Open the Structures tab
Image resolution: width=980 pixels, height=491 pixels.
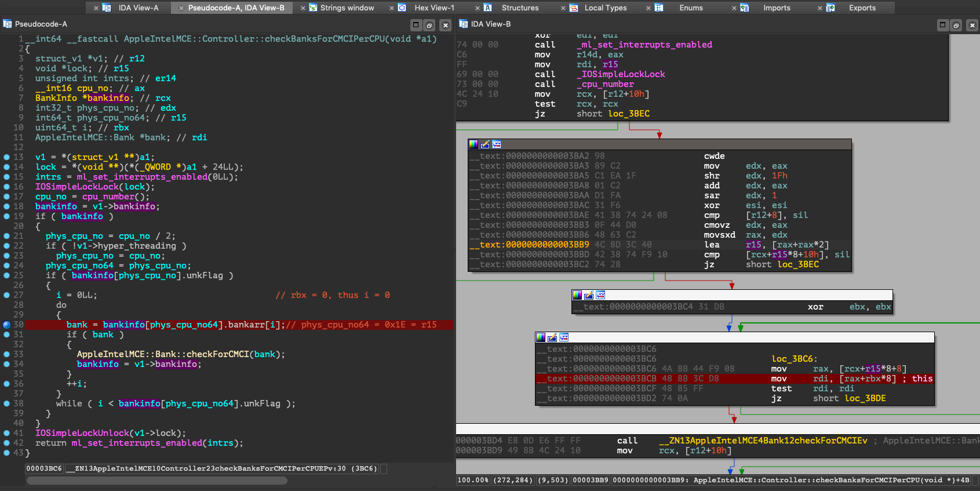pos(520,8)
